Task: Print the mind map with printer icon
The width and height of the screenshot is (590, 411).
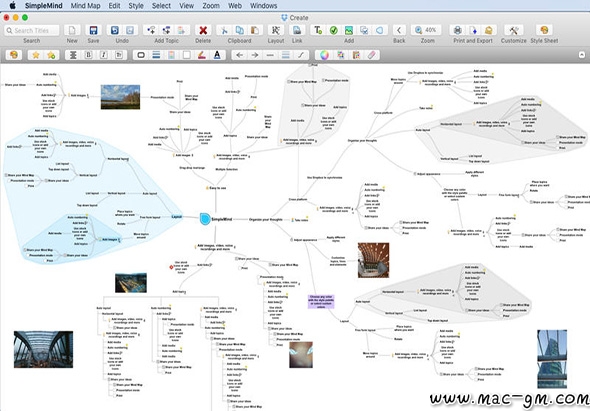Action: [x=458, y=30]
